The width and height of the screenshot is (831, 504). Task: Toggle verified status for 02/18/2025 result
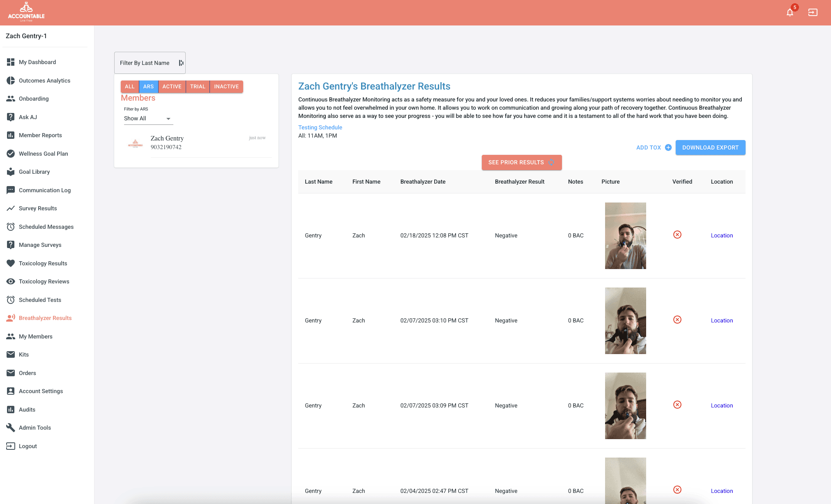(677, 235)
